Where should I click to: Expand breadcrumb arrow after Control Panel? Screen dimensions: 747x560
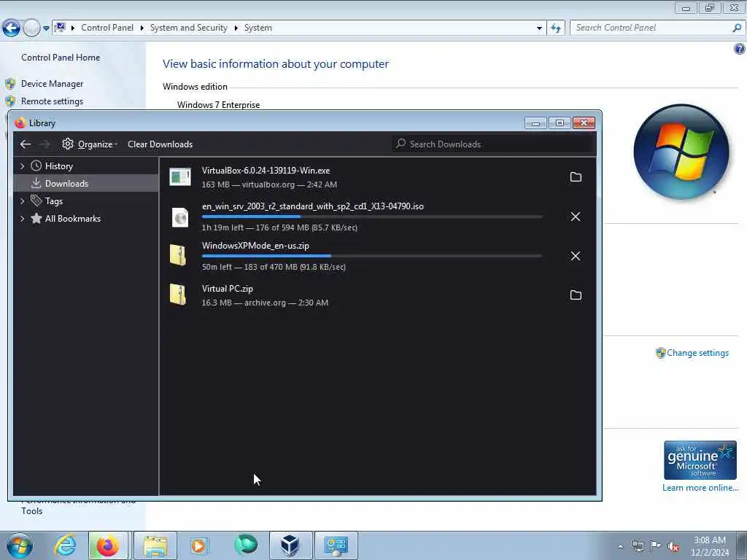pyautogui.click(x=142, y=28)
